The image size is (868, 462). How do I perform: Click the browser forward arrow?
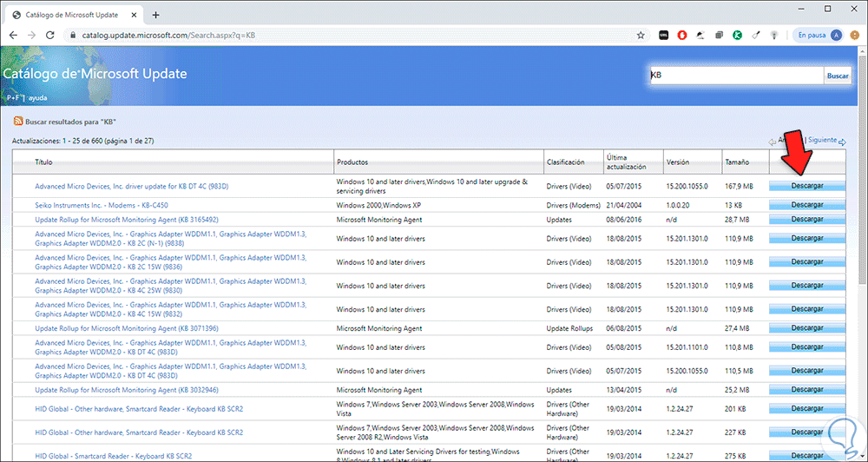coord(31,35)
